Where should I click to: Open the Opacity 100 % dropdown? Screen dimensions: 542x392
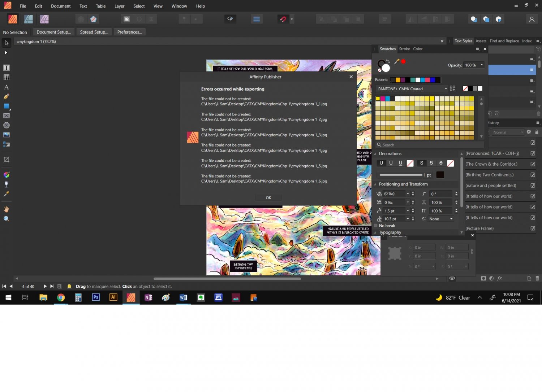pos(482,65)
